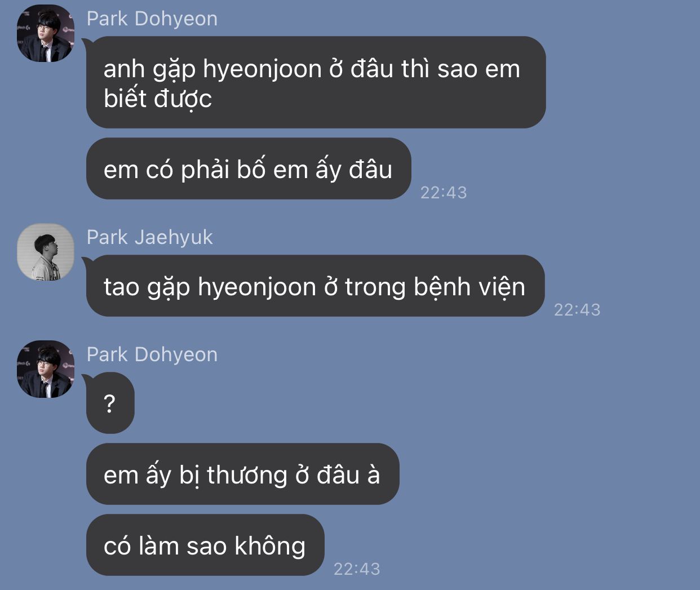Image resolution: width=700 pixels, height=590 pixels.
Task: Click the words "biết được" in the first bubble
Action: tap(158, 99)
